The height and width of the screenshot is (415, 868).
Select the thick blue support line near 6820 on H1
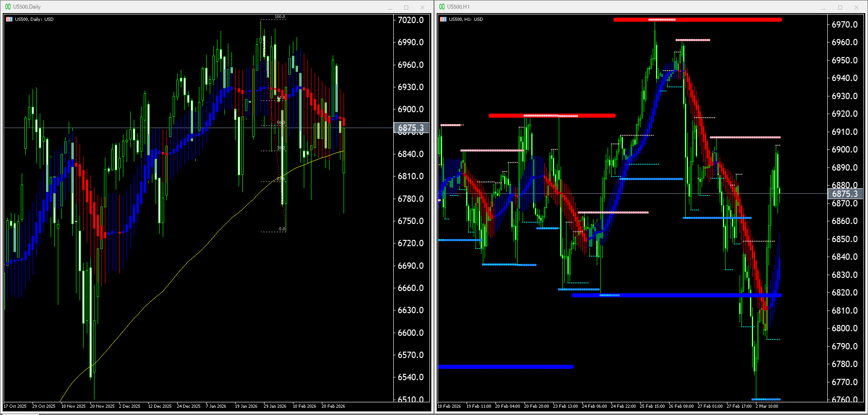pos(676,296)
